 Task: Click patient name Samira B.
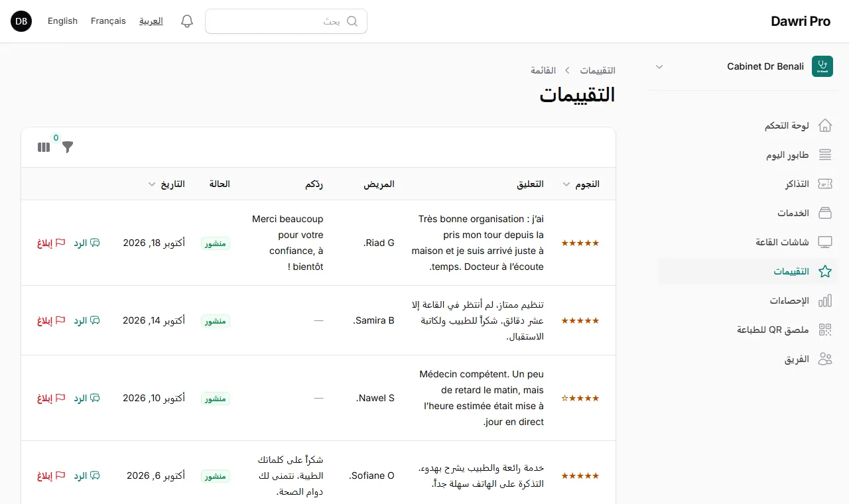click(373, 320)
